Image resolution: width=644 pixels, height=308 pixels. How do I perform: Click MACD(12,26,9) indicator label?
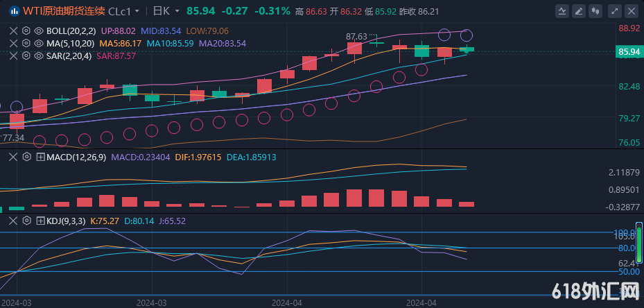76,157
